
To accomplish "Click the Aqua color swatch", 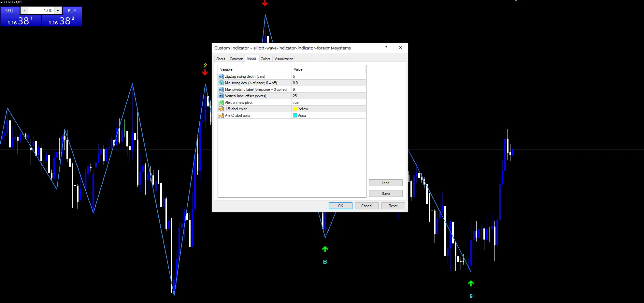I will [x=295, y=116].
